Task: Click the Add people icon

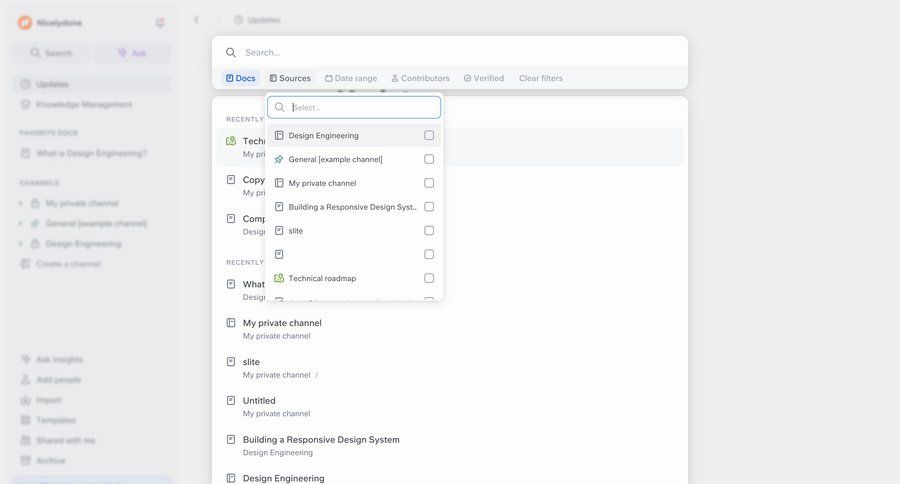Action: [x=26, y=380]
